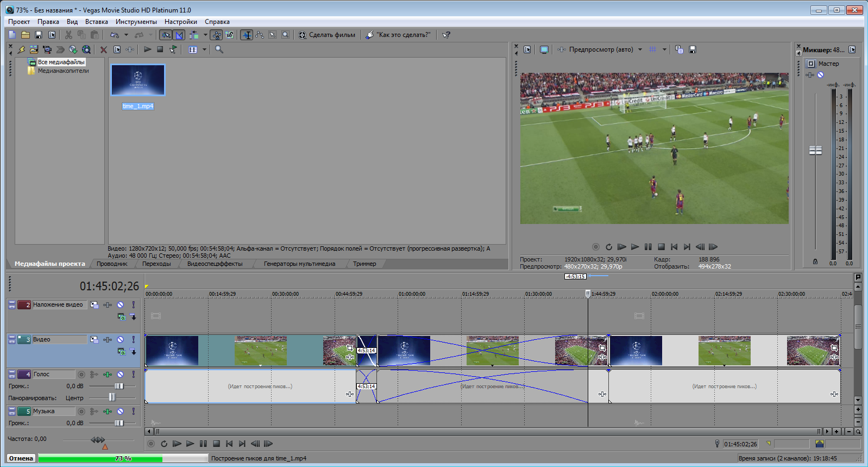Viewport: 868px width, 467px height.
Task: Select the 'Все медиафайлы' tree folder
Action: [61, 62]
